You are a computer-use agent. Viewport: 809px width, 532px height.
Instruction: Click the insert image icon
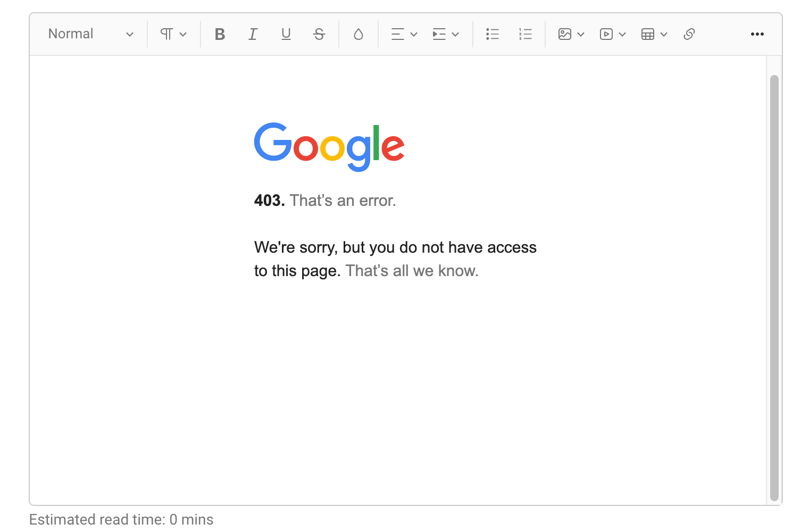pyautogui.click(x=565, y=34)
